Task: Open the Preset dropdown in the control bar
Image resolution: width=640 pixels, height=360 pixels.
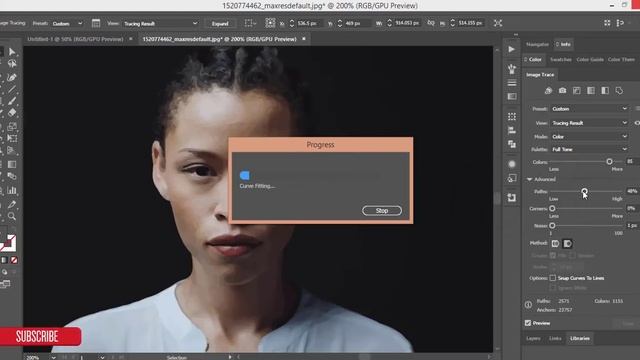Action: coord(67,24)
